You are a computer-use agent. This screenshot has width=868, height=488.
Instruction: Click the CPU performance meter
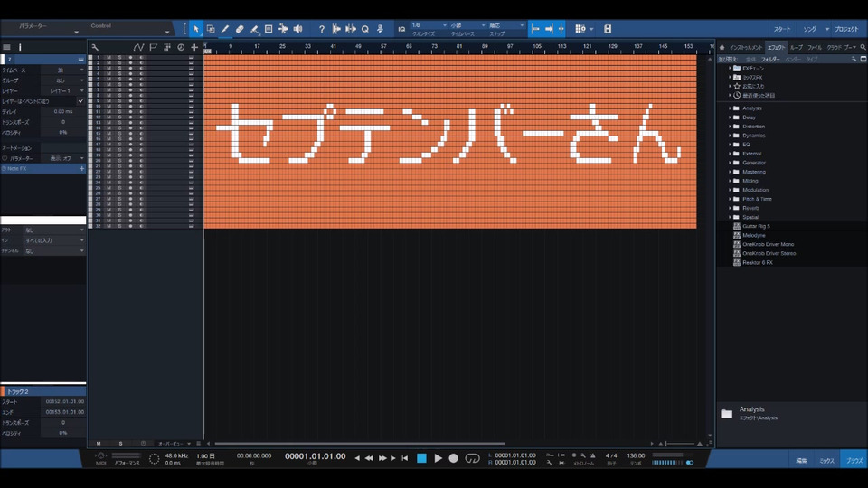[x=127, y=455]
